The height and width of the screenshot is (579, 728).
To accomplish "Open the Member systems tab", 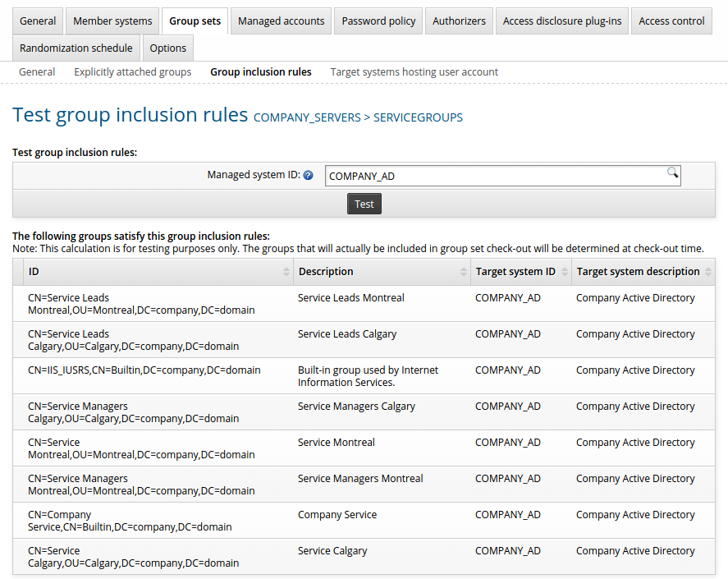I will (112, 21).
